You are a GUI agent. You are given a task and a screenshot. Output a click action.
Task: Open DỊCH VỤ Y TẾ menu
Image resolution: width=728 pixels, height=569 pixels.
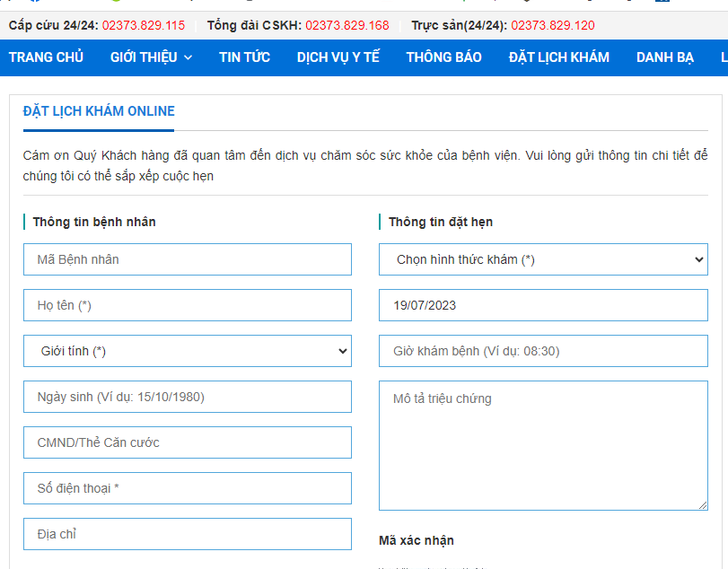[x=338, y=57]
